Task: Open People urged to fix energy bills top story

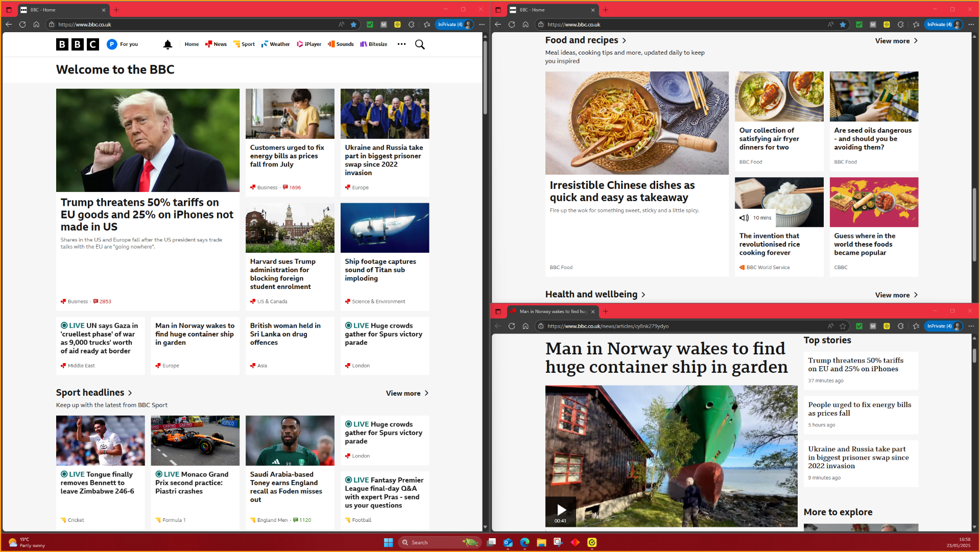Action: click(x=859, y=409)
